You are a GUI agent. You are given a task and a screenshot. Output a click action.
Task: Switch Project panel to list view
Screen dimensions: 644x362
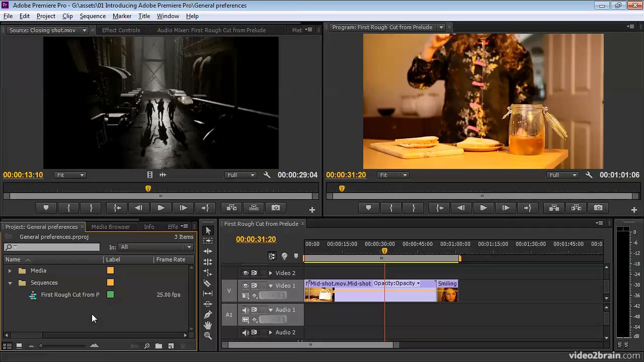click(8, 346)
